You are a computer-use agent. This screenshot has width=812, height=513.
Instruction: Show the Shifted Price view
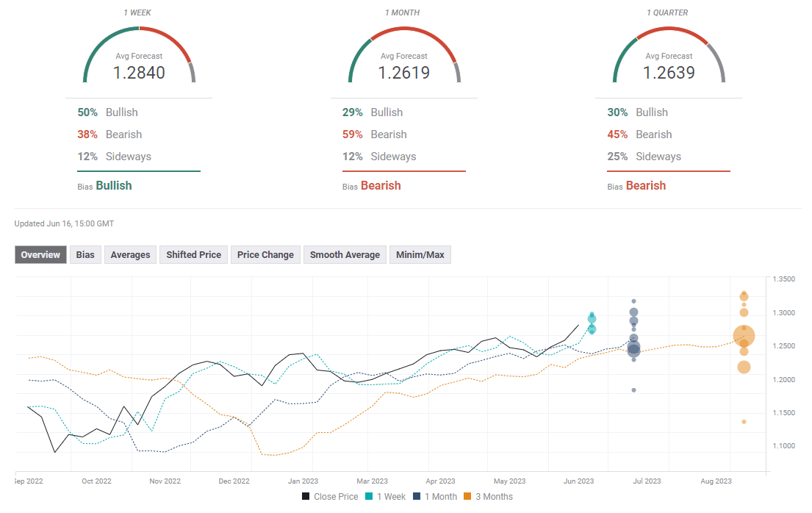point(193,255)
